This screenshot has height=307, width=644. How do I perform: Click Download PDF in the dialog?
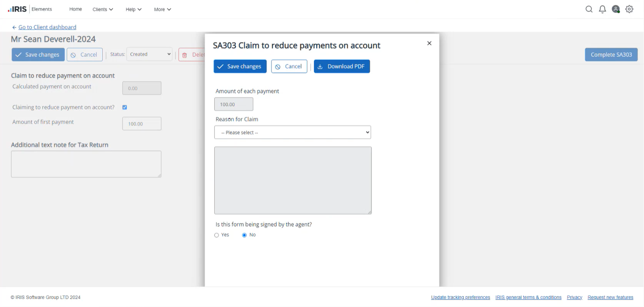(341, 66)
